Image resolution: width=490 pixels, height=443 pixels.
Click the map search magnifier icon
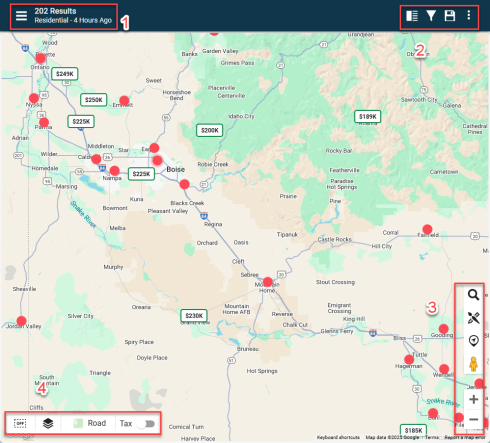(473, 295)
